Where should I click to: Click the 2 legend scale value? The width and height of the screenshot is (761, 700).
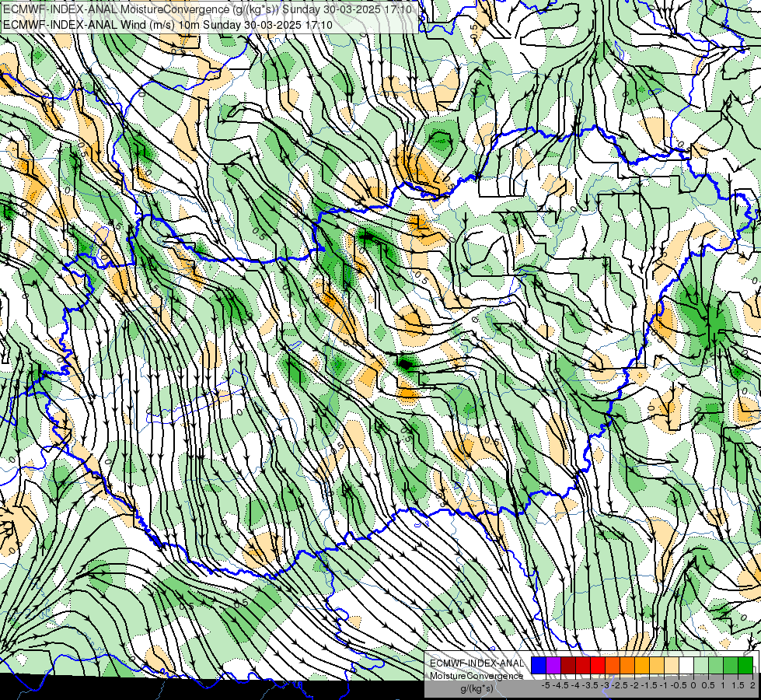pyautogui.click(x=752, y=685)
